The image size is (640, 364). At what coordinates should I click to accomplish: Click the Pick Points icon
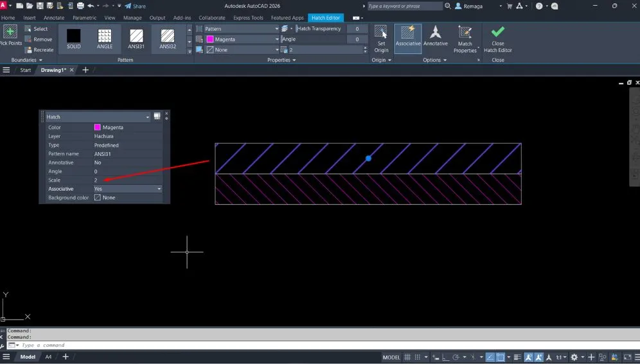pos(10,32)
